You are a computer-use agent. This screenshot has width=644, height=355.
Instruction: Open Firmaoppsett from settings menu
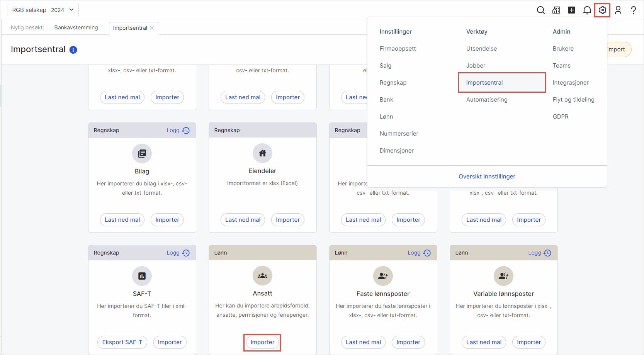click(398, 49)
